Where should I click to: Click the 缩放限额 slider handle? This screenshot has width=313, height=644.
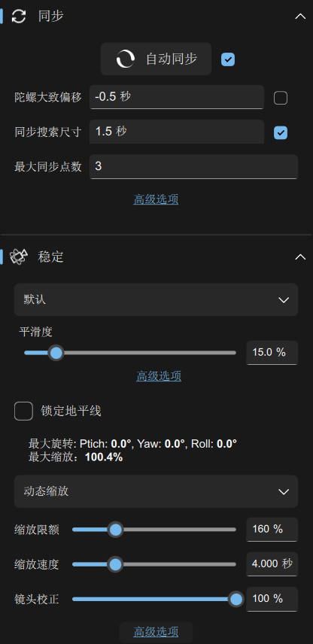(115, 530)
